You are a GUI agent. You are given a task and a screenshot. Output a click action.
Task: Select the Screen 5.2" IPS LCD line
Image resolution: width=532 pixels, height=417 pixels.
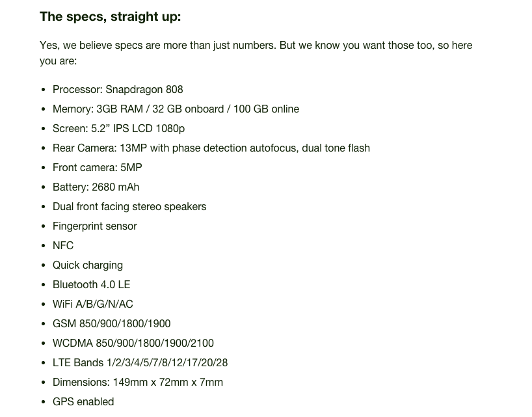coord(118,129)
